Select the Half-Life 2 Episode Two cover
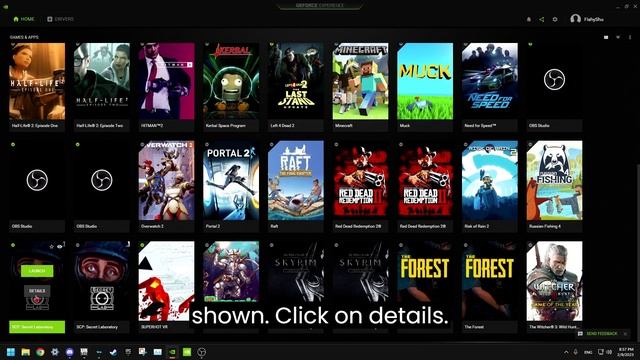This screenshot has height=360, width=640. [x=102, y=81]
